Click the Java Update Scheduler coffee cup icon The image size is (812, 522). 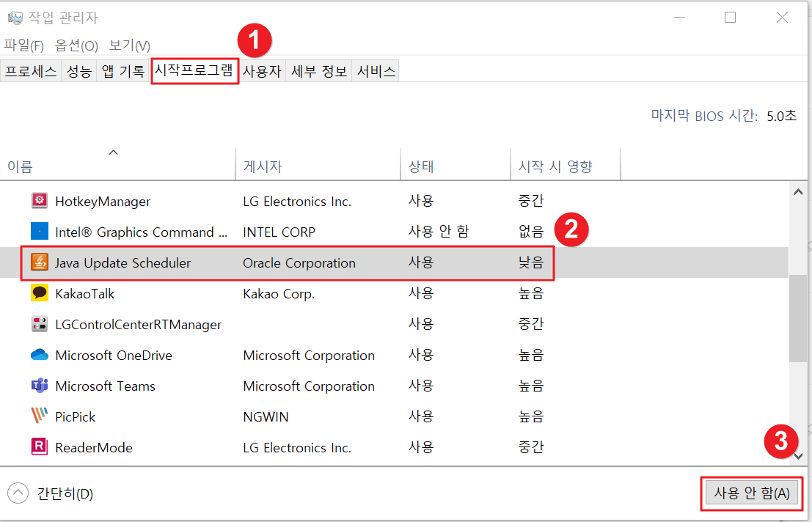tap(40, 262)
